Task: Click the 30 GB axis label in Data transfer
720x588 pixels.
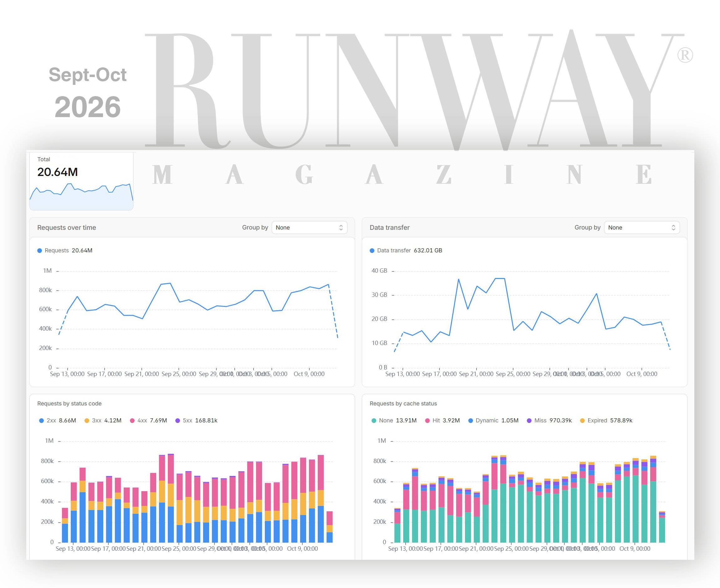Action: pyautogui.click(x=379, y=295)
